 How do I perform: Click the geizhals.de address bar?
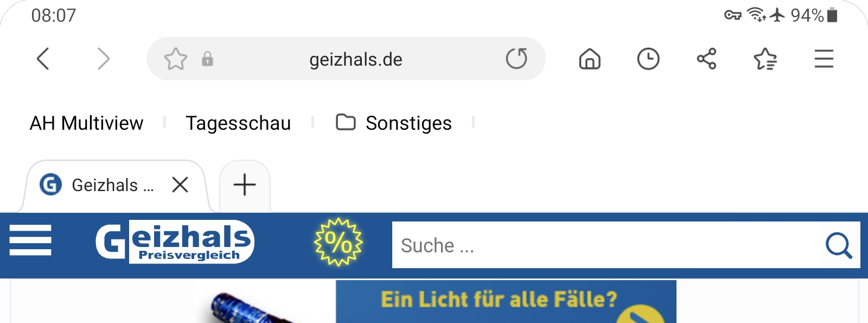[356, 59]
